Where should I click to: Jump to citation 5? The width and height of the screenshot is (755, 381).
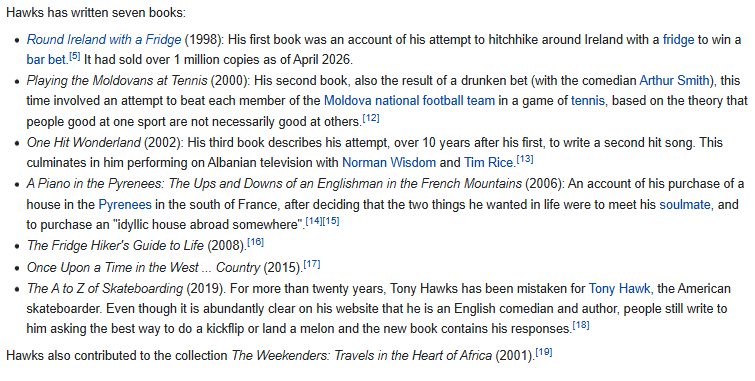tap(75, 56)
